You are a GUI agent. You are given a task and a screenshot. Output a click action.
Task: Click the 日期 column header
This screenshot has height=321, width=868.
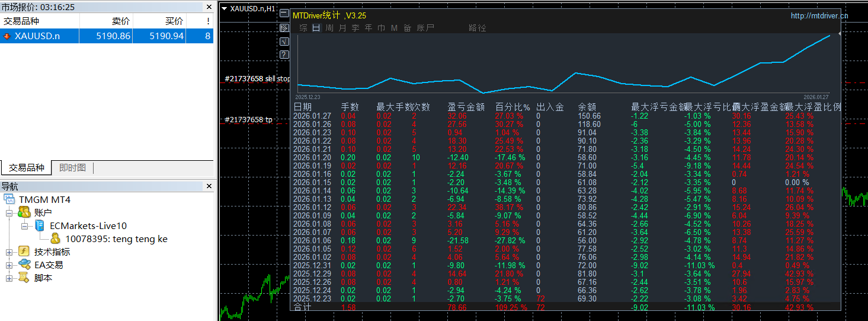click(303, 107)
